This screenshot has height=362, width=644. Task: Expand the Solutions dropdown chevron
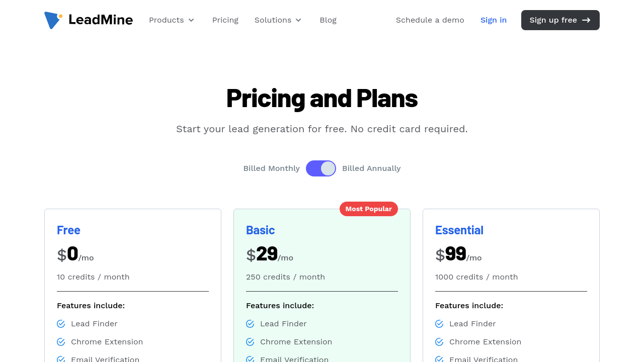298,20
